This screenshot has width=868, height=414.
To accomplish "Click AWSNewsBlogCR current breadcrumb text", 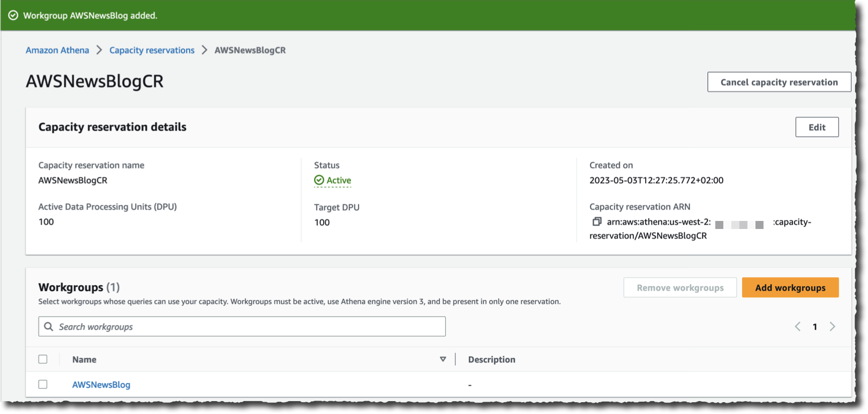I will pos(250,50).
